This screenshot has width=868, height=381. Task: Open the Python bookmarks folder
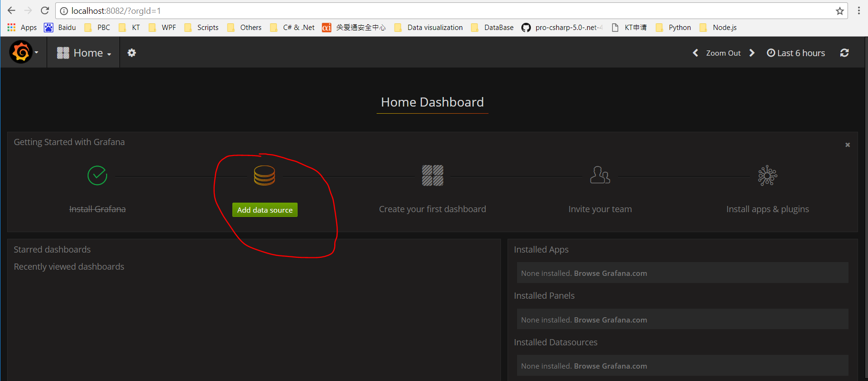pos(673,27)
